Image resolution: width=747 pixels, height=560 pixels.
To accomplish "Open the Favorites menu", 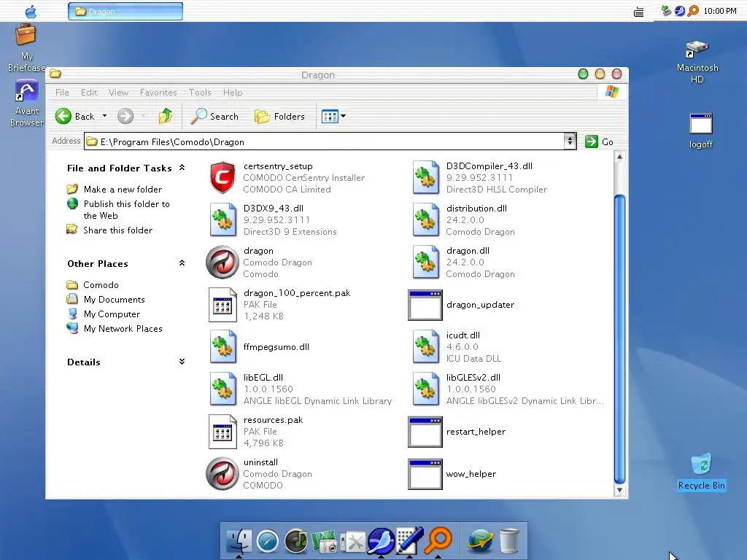I will [158, 93].
